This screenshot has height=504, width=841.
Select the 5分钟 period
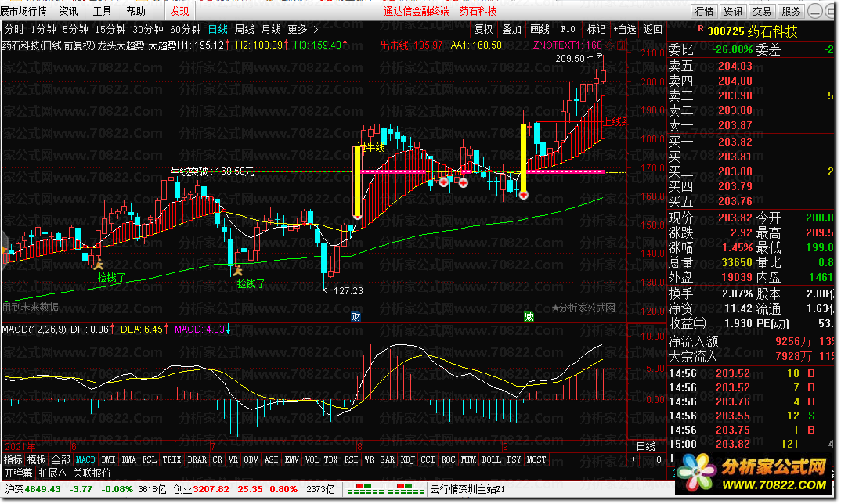[76, 30]
